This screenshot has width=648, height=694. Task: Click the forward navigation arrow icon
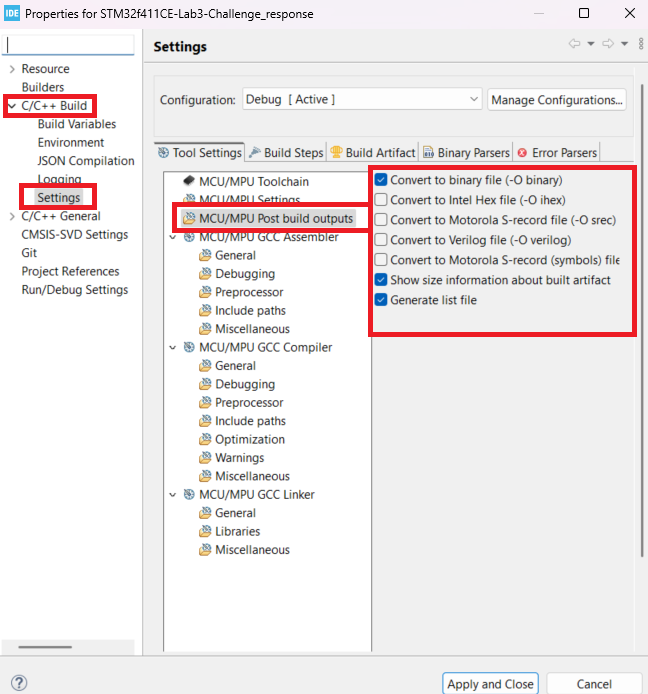coord(607,44)
